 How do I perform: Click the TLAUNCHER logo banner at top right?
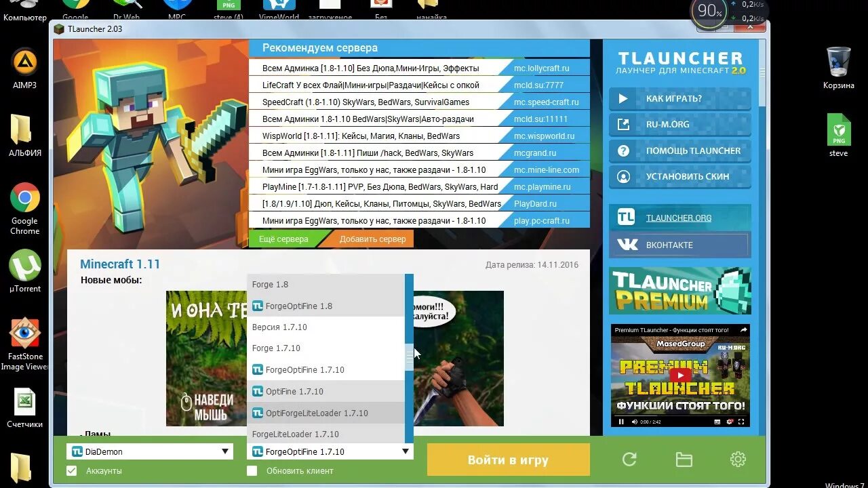coord(680,63)
